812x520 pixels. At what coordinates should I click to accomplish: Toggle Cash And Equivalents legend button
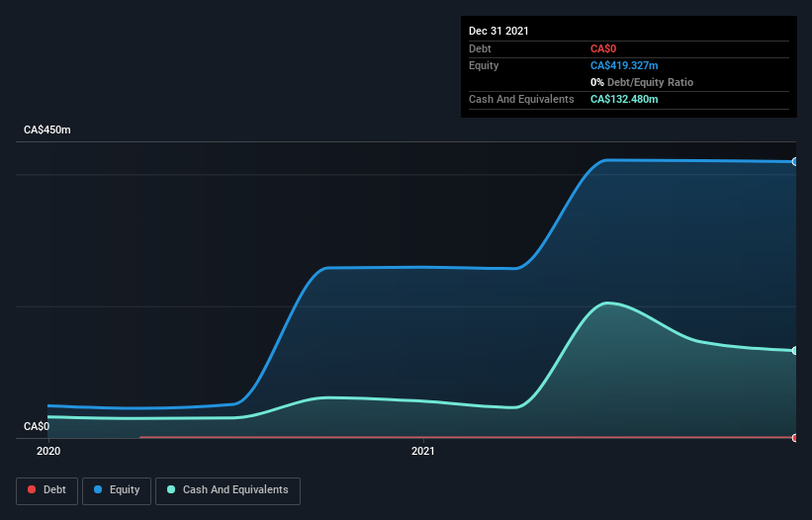[x=227, y=490]
